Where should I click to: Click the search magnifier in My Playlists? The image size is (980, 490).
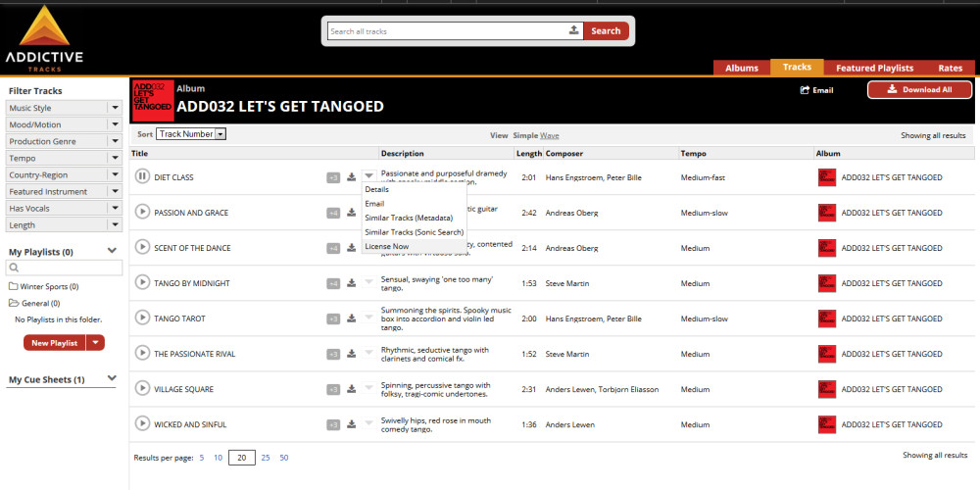click(15, 268)
